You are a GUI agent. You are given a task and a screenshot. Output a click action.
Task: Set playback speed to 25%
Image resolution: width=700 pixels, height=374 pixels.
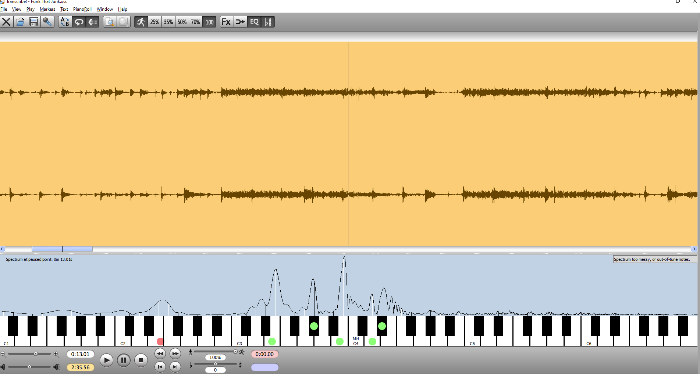[154, 22]
